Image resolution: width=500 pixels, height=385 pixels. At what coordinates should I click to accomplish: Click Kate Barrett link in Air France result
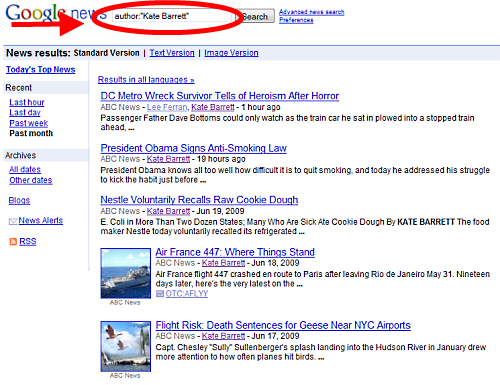click(223, 263)
